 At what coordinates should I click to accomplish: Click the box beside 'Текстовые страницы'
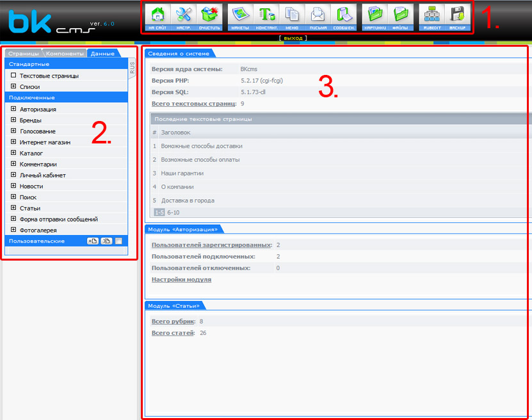click(x=13, y=76)
